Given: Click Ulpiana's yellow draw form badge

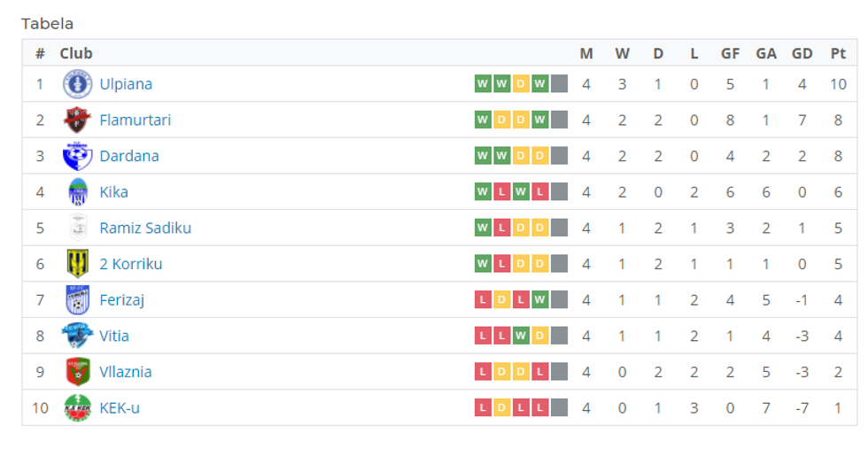Looking at the screenshot, I should 521,84.
